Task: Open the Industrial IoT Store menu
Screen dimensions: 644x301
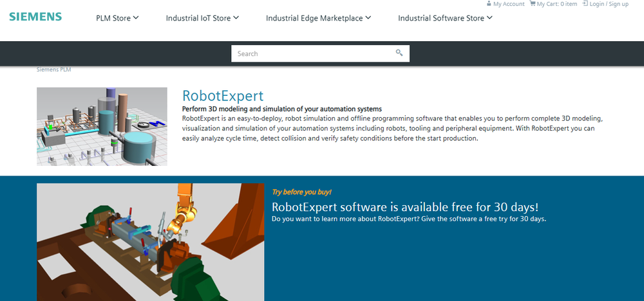Action: click(202, 18)
